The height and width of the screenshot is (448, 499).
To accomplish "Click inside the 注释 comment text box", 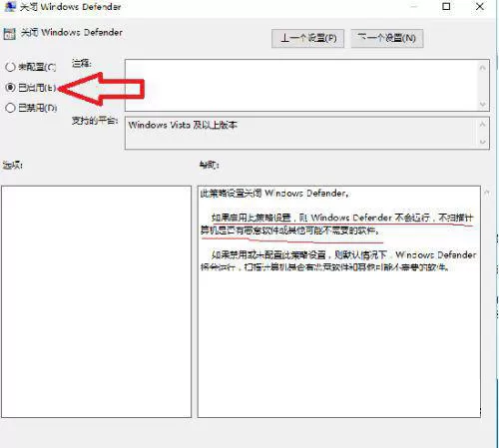I will [301, 85].
